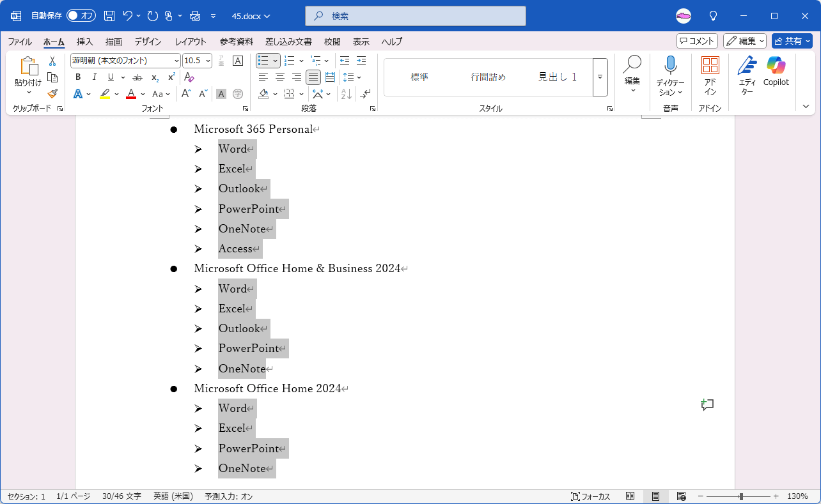The image size is (821, 504).
Task: Switch to the 参考資料 tab
Action: coord(237,42)
